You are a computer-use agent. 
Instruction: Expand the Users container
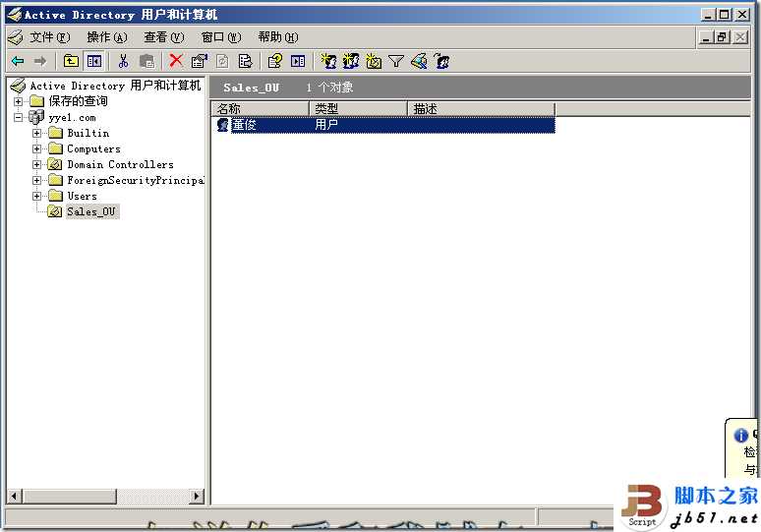coord(37,196)
